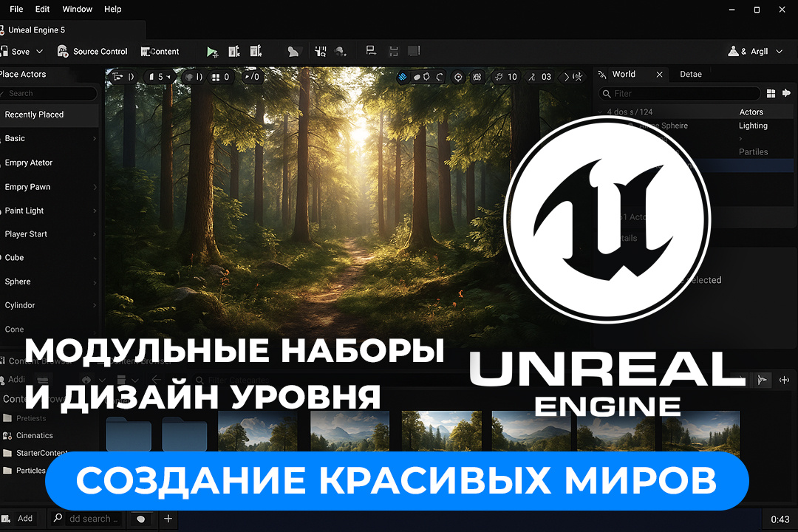Image resolution: width=798 pixels, height=532 pixels.
Task: Click the leftmost menu icon in viewport toolbar
Action: (118, 77)
